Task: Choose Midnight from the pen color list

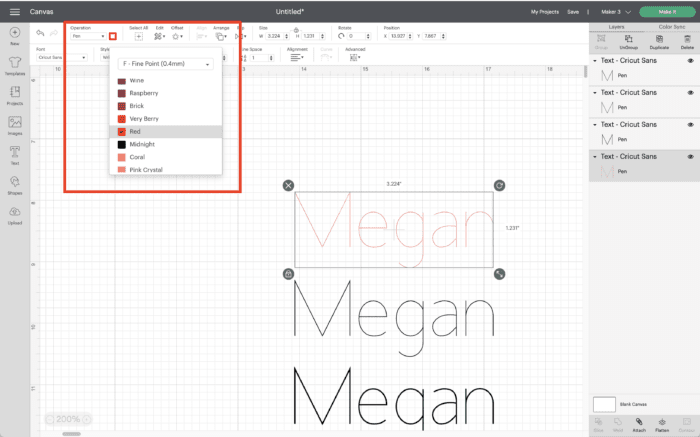Action: click(x=142, y=144)
